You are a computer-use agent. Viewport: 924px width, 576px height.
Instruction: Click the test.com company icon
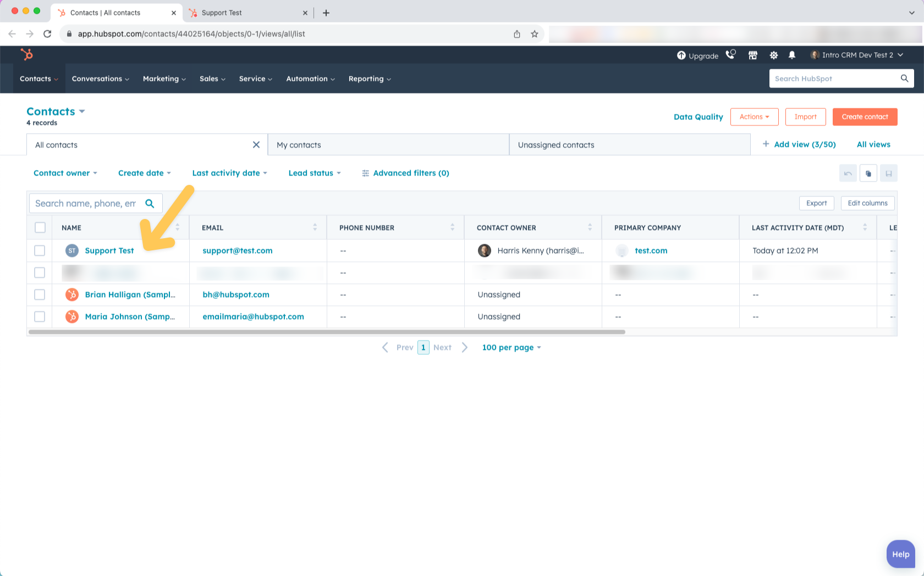point(622,251)
